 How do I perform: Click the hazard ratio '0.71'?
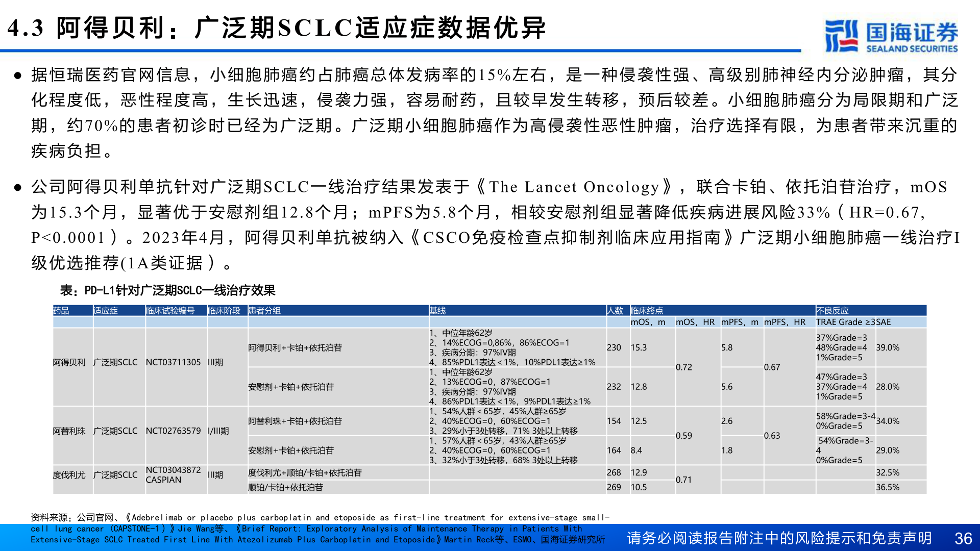click(x=684, y=480)
